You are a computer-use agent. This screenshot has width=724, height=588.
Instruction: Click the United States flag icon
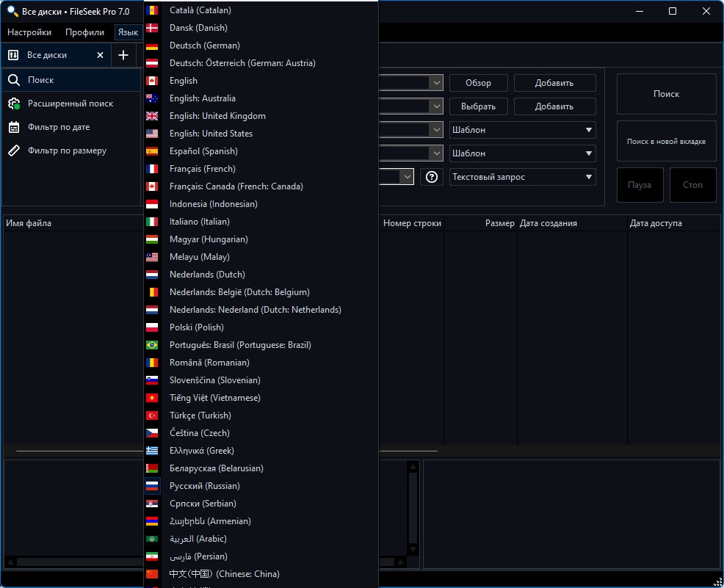click(x=152, y=134)
